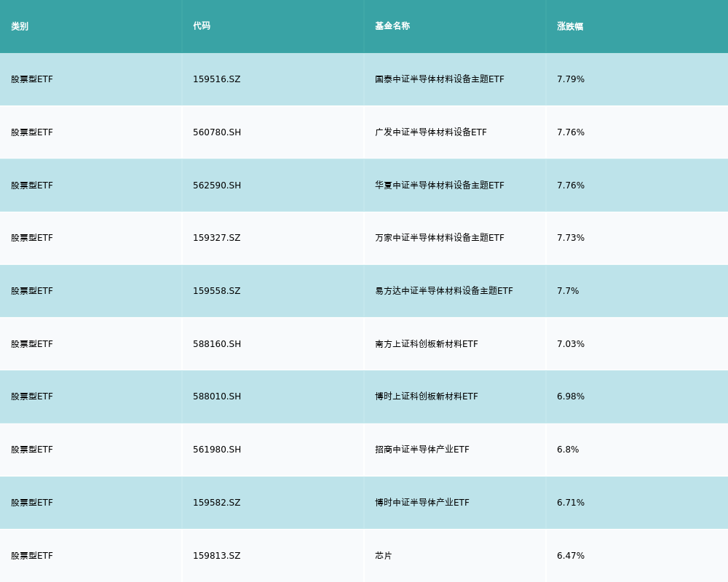Select fund code 588010.SH
The width and height of the screenshot is (728, 582).
217,396
